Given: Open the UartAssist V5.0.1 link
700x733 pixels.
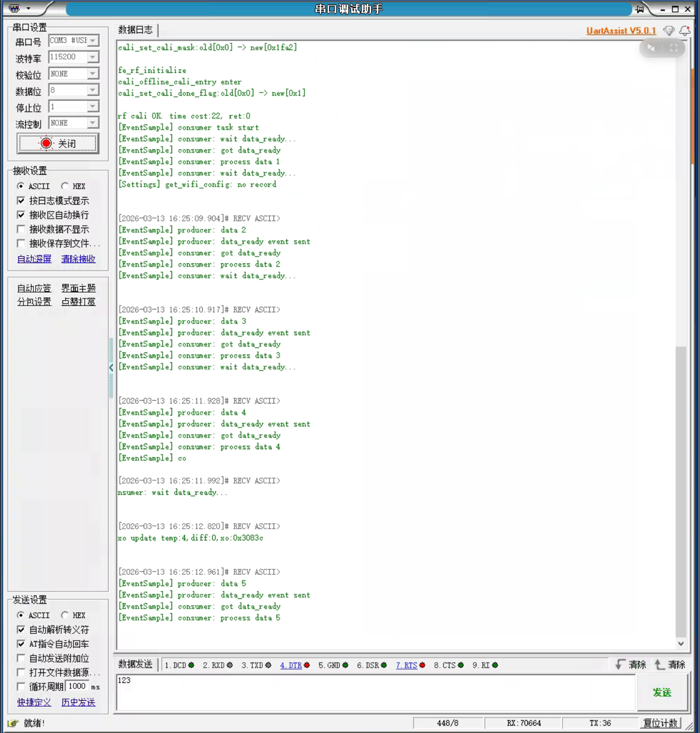Looking at the screenshot, I should point(621,31).
